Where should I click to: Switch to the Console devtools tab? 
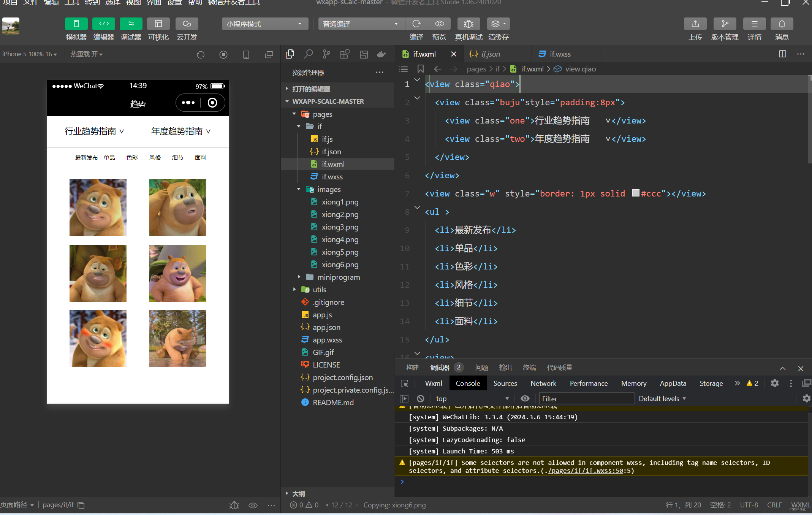click(468, 383)
